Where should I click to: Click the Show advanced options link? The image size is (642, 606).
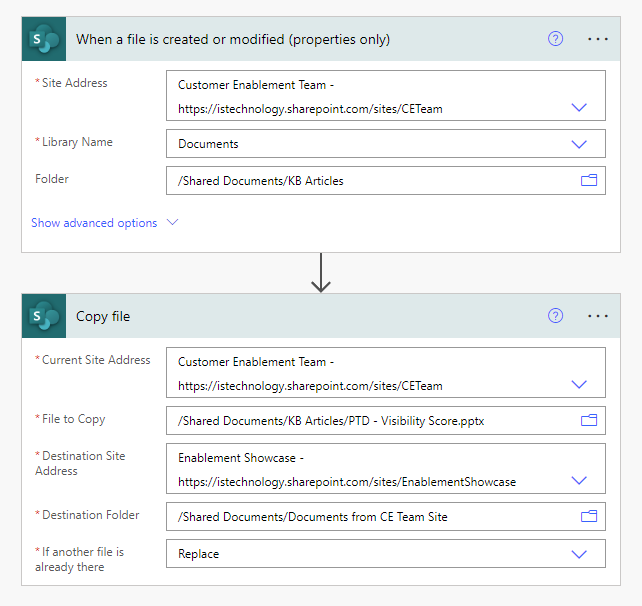pos(94,223)
